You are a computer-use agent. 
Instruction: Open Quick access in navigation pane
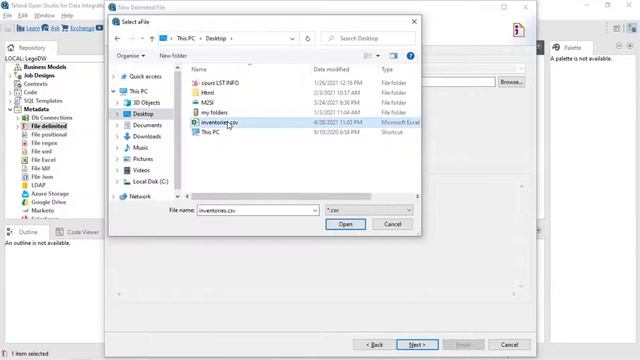point(145,76)
